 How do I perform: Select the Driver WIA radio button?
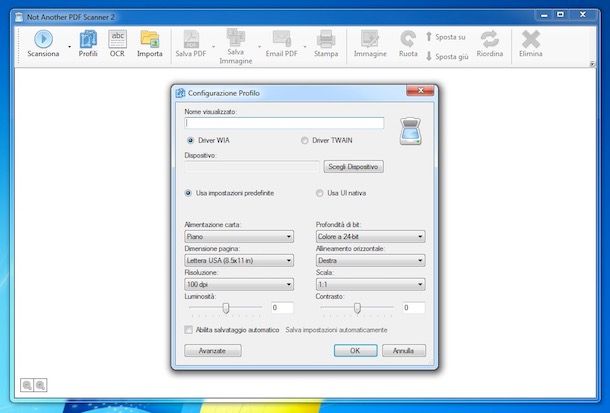tap(190, 140)
